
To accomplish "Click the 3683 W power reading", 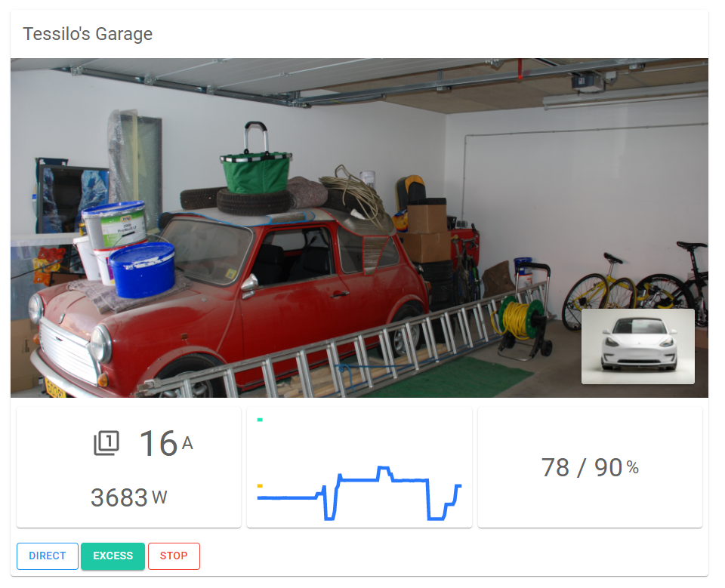I will tap(128, 497).
